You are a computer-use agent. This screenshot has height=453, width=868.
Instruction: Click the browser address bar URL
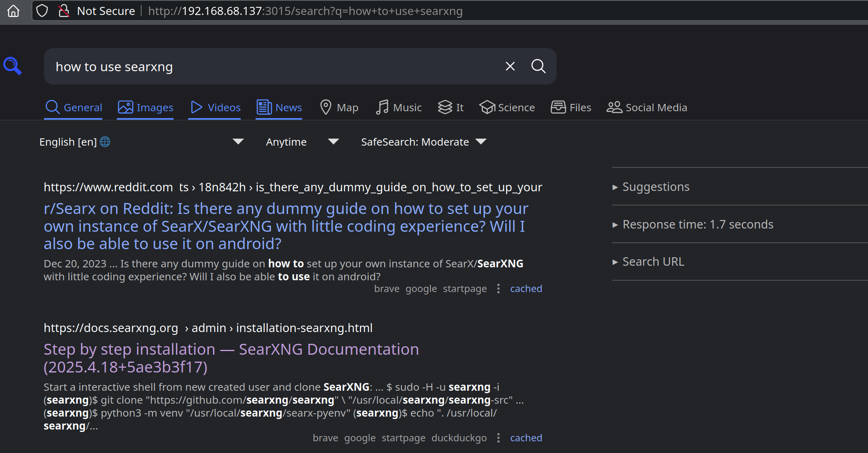coord(305,11)
